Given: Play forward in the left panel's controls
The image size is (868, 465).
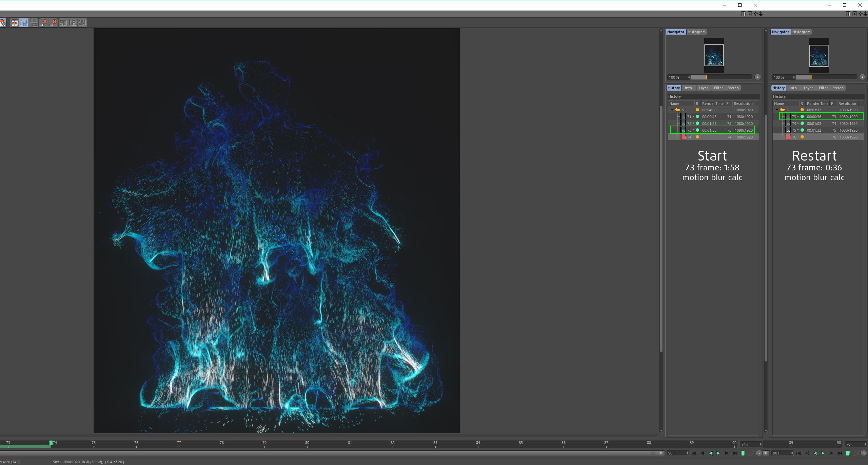Looking at the screenshot, I should (718, 453).
